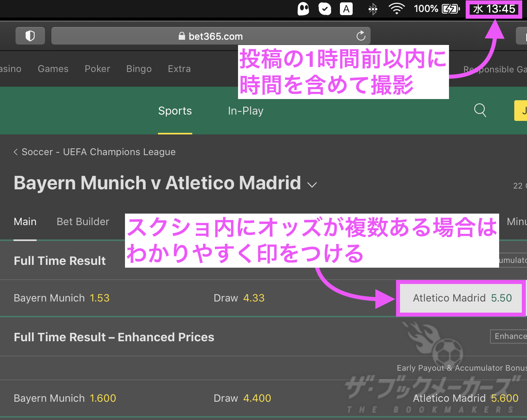Open the Wi-Fi status menu
This screenshot has width=527, height=420.
[396, 9]
